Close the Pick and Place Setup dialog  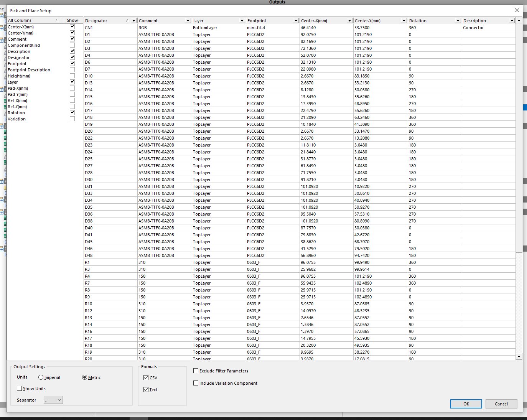coord(517,11)
